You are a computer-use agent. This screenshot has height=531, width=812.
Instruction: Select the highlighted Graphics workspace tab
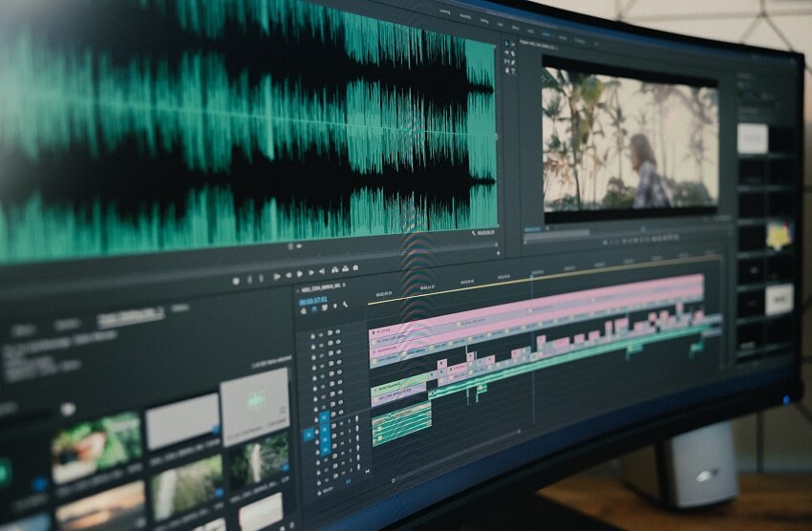[545, 34]
